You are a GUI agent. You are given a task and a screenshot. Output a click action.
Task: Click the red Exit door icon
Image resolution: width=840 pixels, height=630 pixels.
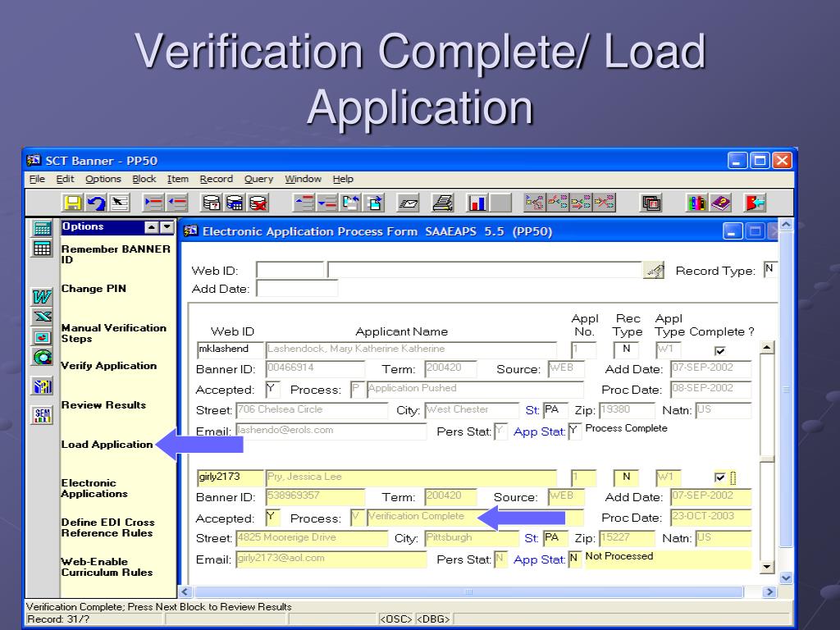click(x=755, y=203)
